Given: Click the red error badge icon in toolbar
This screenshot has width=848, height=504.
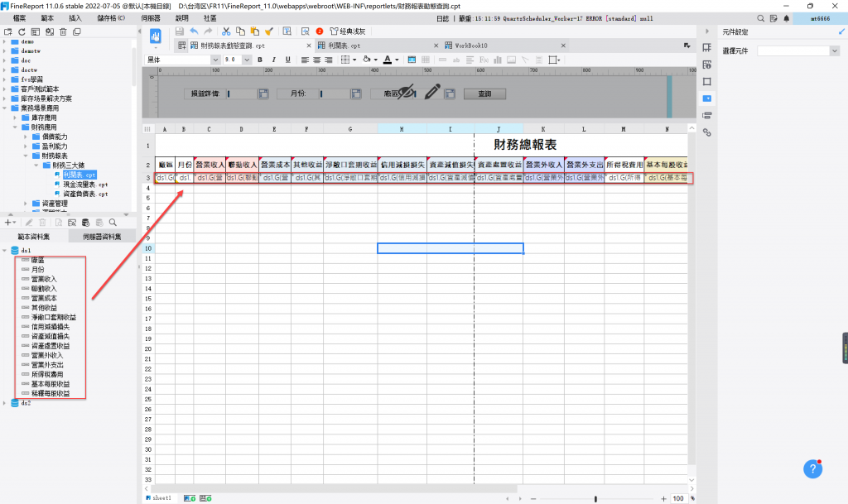Looking at the screenshot, I should (x=320, y=31).
